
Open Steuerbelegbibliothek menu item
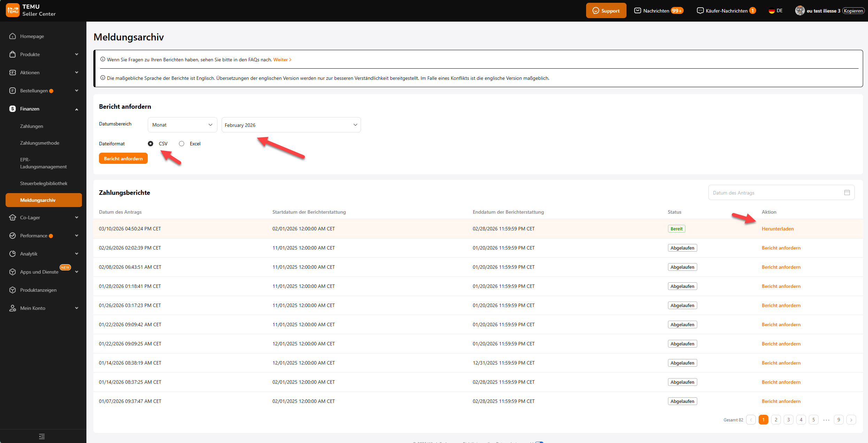(x=44, y=183)
